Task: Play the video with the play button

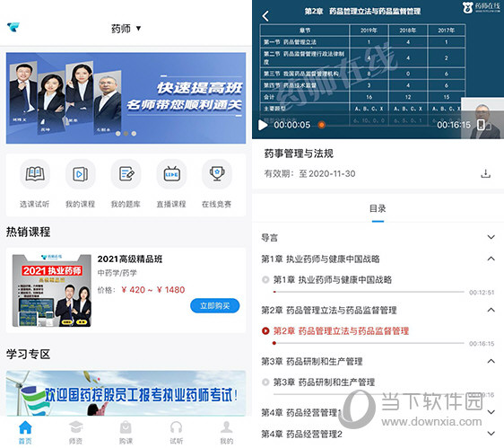Action: pyautogui.click(x=263, y=125)
